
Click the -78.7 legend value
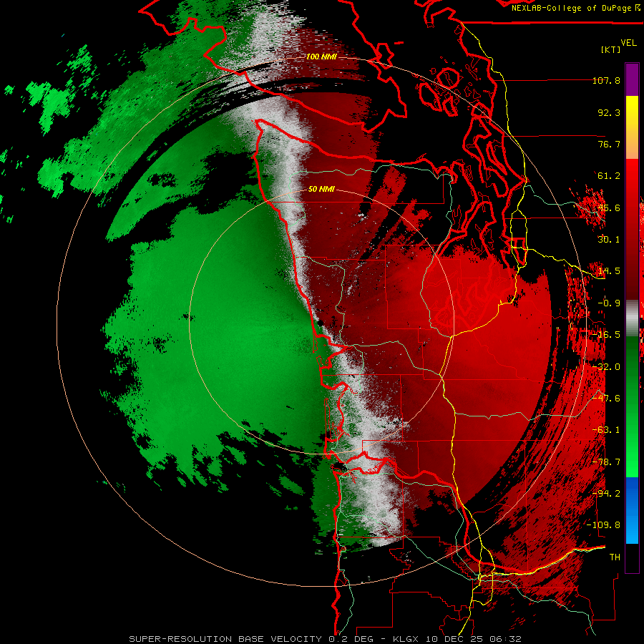606,462
